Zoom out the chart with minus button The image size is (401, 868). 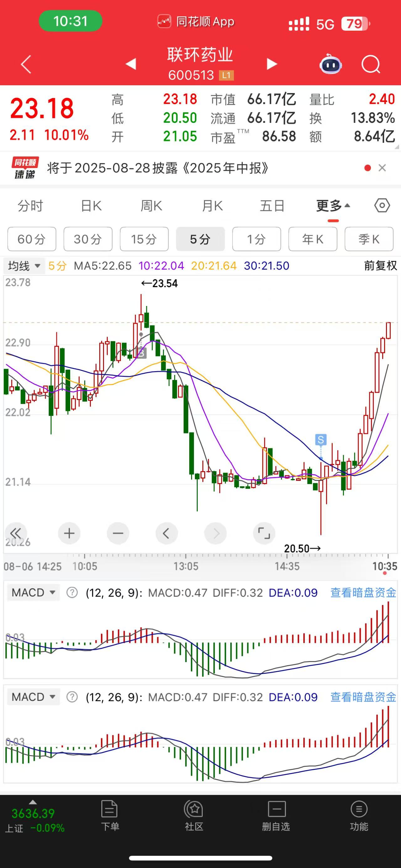(118, 534)
